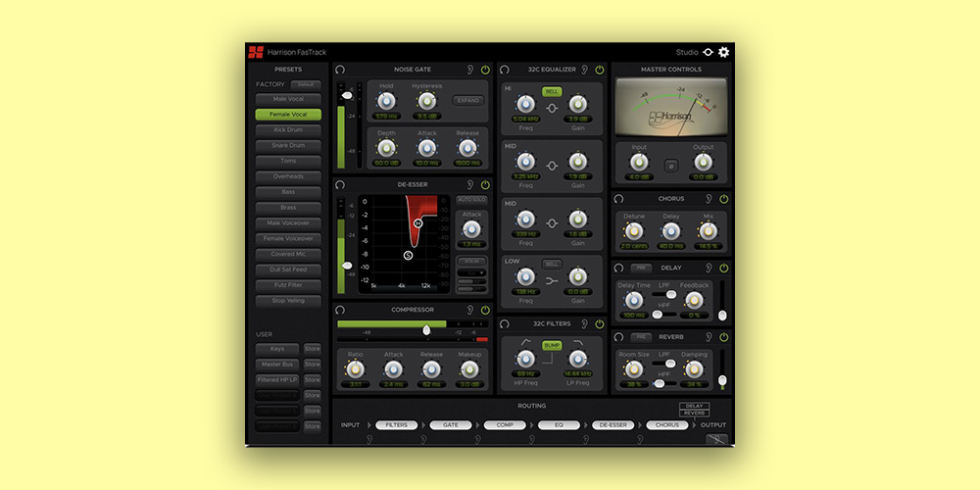The height and width of the screenshot is (490, 980).
Task: Click the phase invert button in Master Controls
Action: [x=672, y=167]
